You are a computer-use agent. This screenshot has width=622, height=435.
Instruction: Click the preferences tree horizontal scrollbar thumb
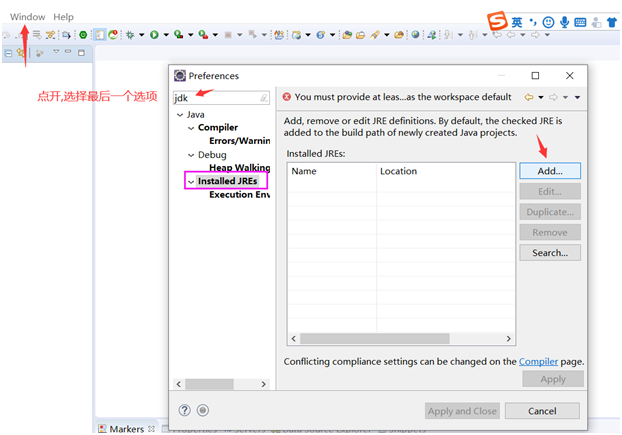[209, 384]
